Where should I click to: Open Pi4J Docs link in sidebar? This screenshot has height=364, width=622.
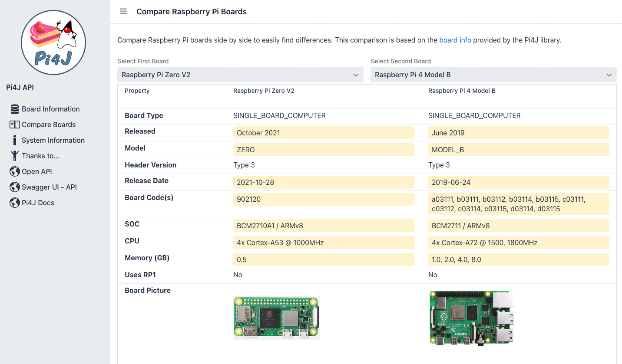pyautogui.click(x=38, y=203)
